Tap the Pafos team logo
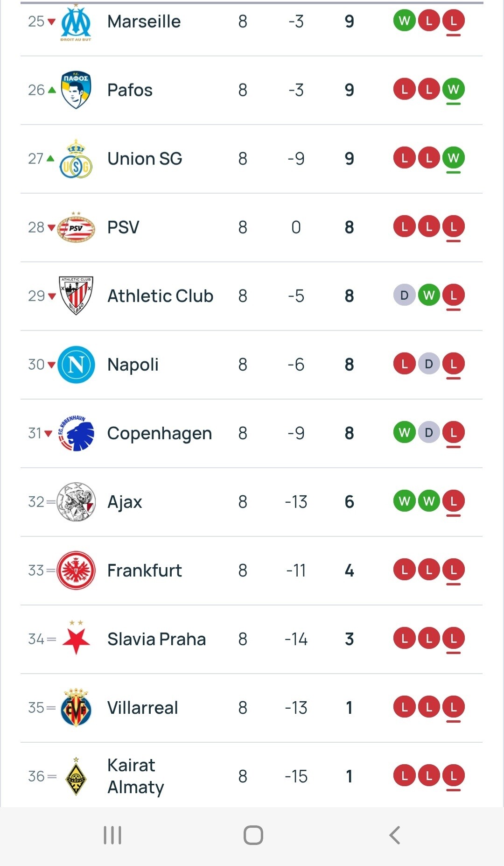The height and width of the screenshot is (866, 504). [76, 90]
